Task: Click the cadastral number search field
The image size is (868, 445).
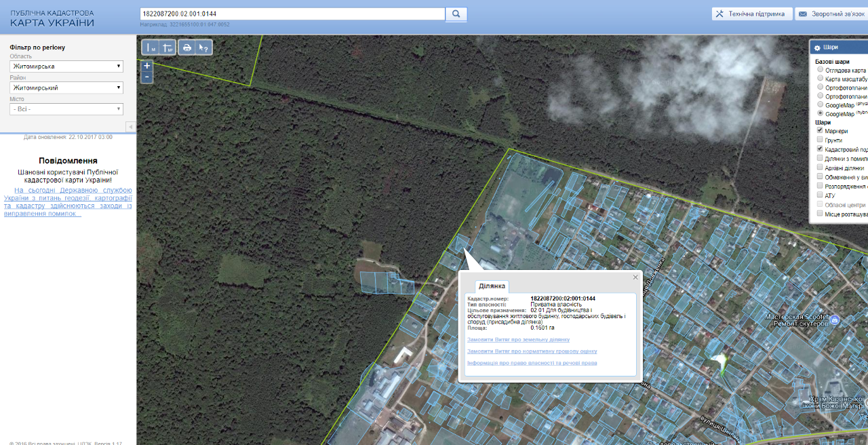Action: [x=292, y=14]
